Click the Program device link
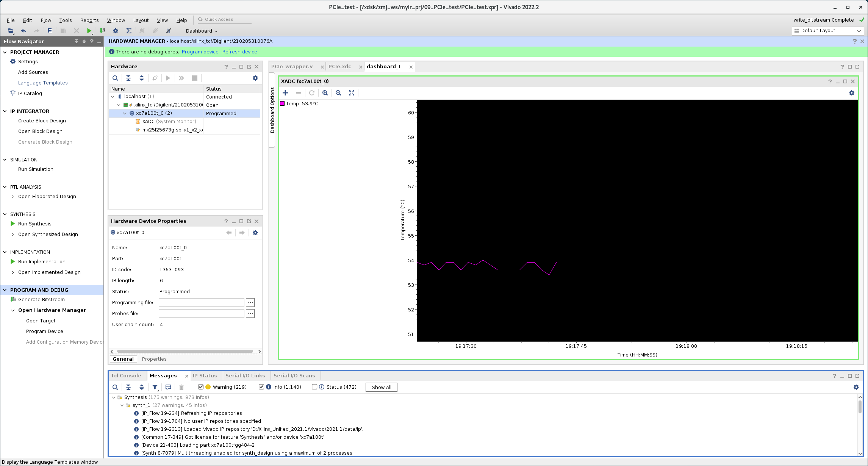Viewport: 868px width, 466px height. [x=200, y=52]
